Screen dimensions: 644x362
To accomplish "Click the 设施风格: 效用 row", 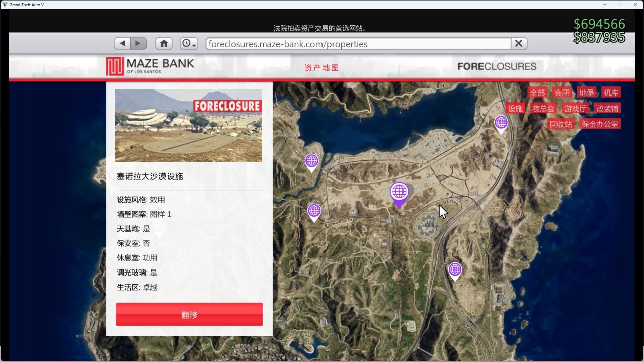I will pos(141,200).
